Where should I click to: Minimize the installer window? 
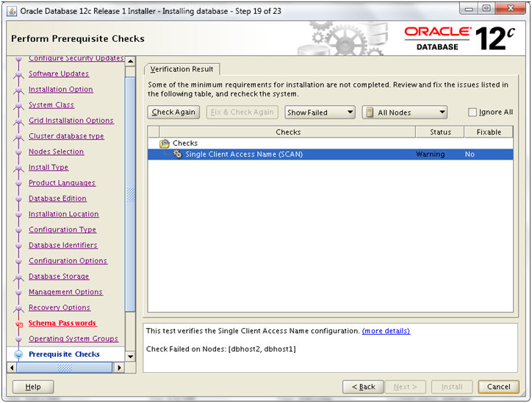pos(470,9)
